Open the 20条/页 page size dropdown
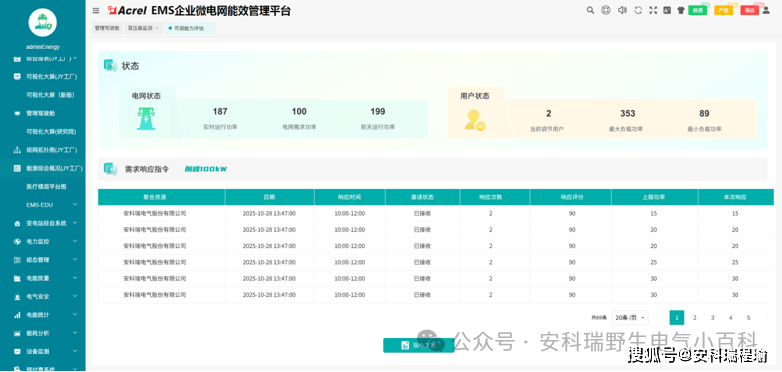 630,318
